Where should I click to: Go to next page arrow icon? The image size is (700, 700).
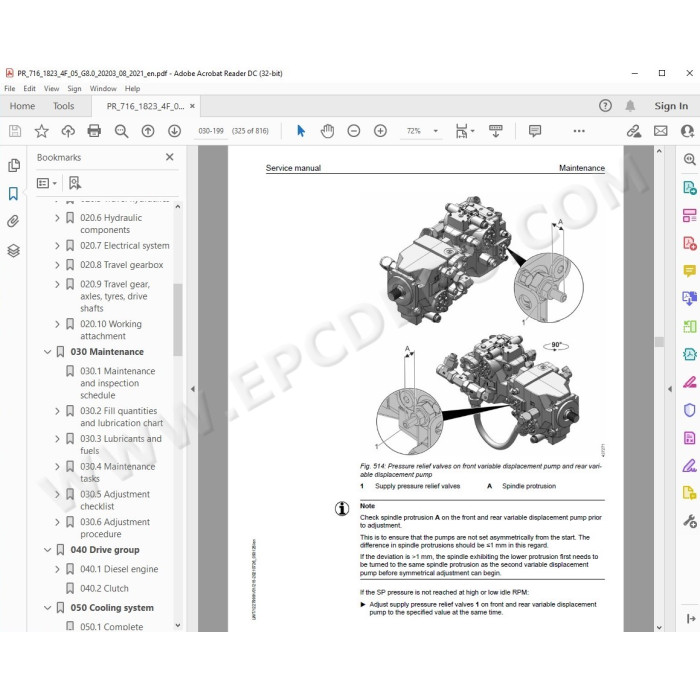(174, 131)
